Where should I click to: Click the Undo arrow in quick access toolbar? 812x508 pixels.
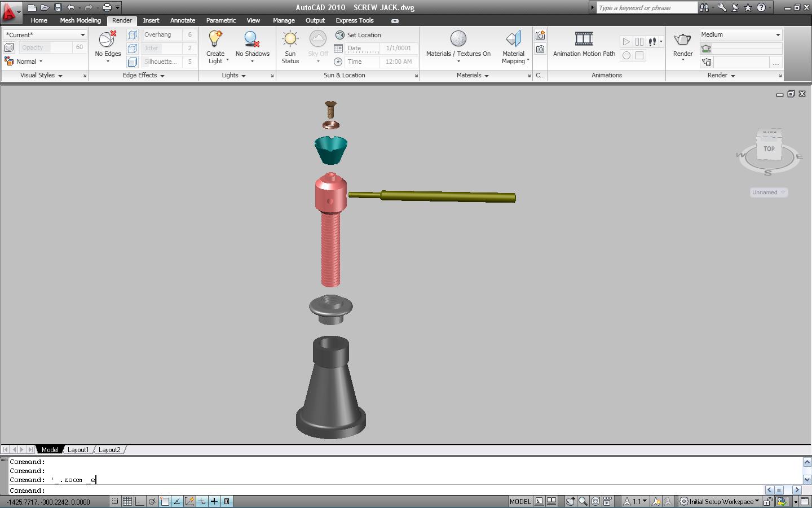[70, 7]
